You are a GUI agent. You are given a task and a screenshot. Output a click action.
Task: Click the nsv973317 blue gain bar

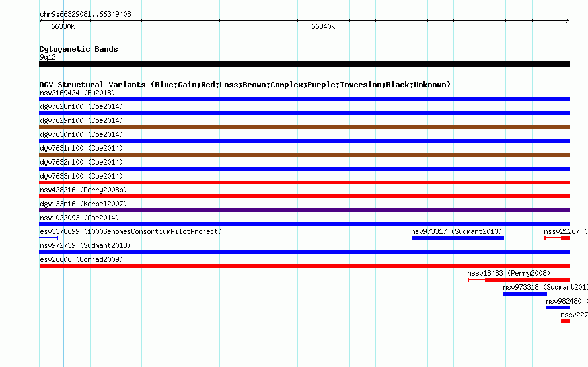(458, 238)
